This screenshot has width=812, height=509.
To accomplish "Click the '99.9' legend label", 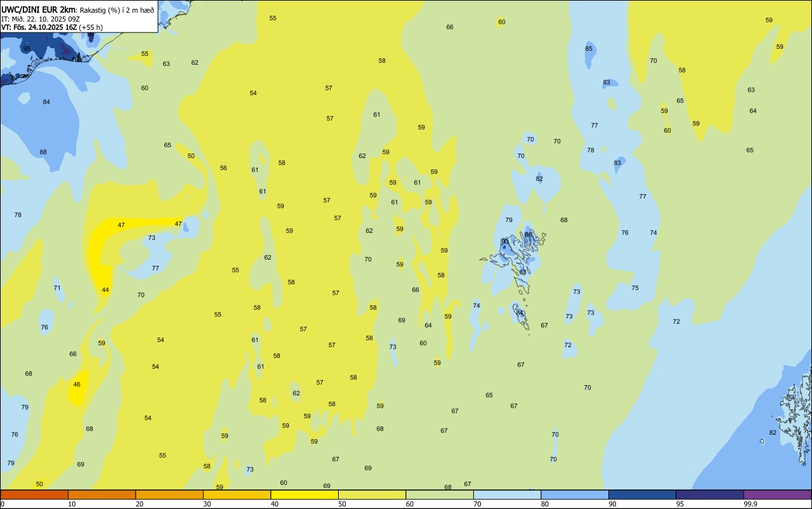I will click(x=750, y=504).
